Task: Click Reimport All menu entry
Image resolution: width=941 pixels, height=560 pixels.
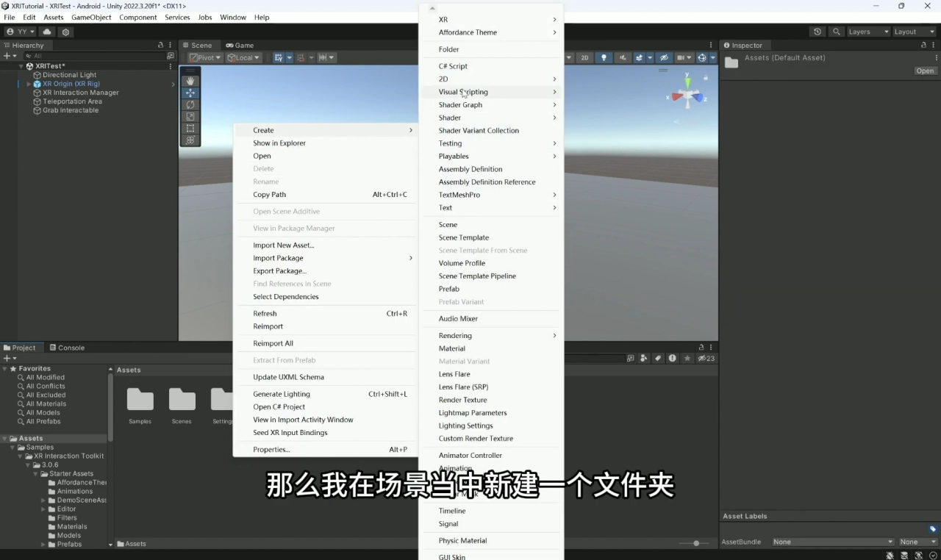Action: click(x=325, y=343)
